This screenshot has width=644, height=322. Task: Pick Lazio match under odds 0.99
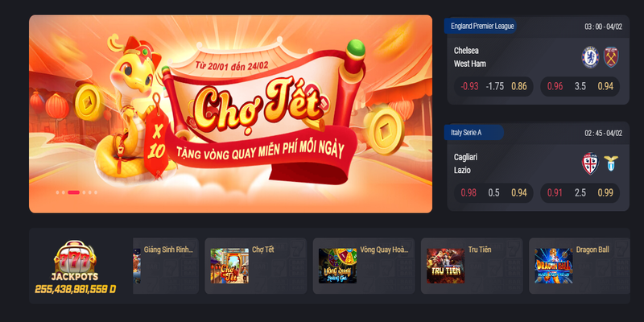coord(605,193)
